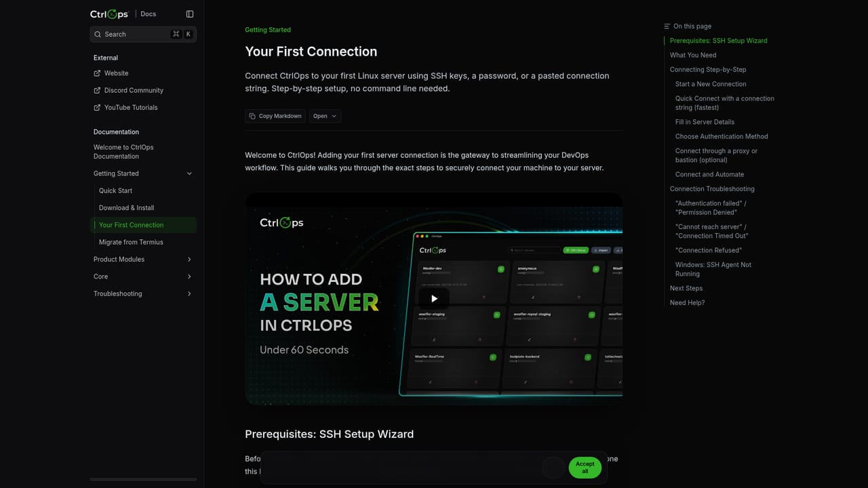Go to "Connection Refused" section
Screen dimensions: 868x488
[x=708, y=251]
